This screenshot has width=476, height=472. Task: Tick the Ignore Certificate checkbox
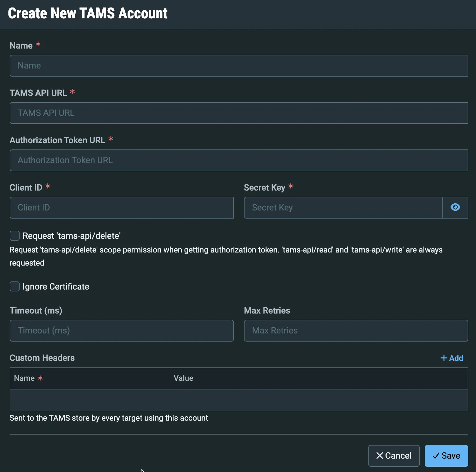coord(15,286)
